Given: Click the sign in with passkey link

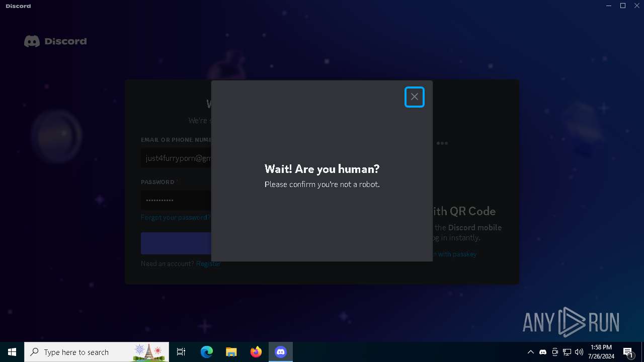Looking at the screenshot, I should tap(454, 254).
